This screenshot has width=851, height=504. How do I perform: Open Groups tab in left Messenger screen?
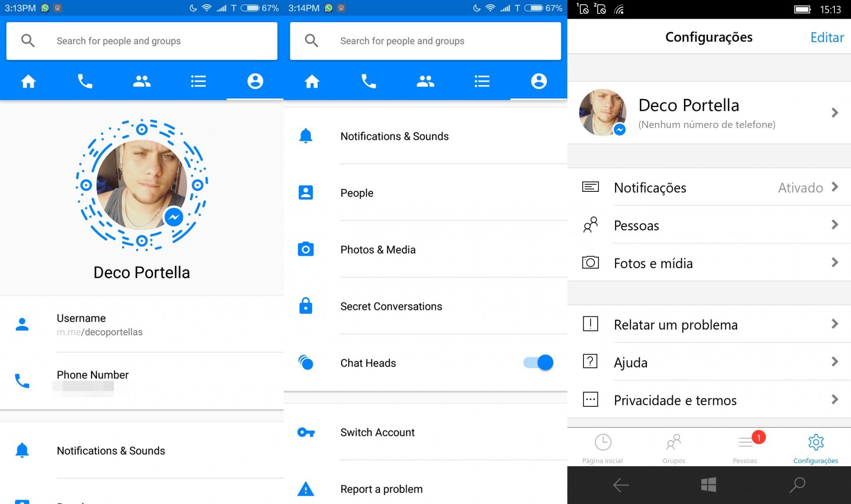(142, 81)
